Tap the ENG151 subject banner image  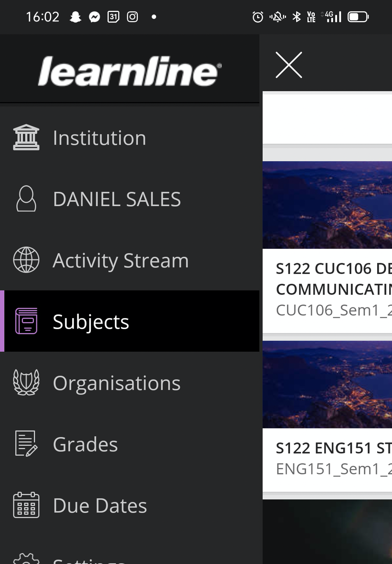point(327,384)
